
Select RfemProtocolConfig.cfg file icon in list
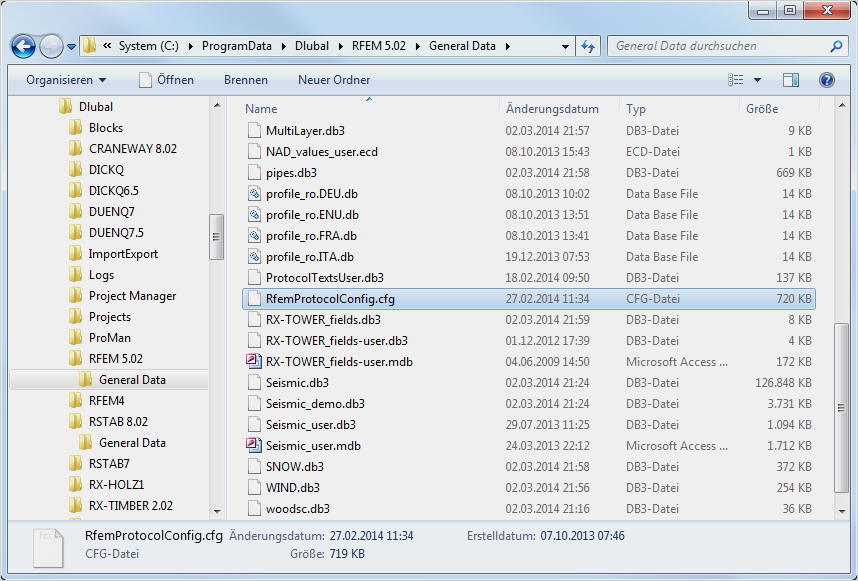point(254,299)
